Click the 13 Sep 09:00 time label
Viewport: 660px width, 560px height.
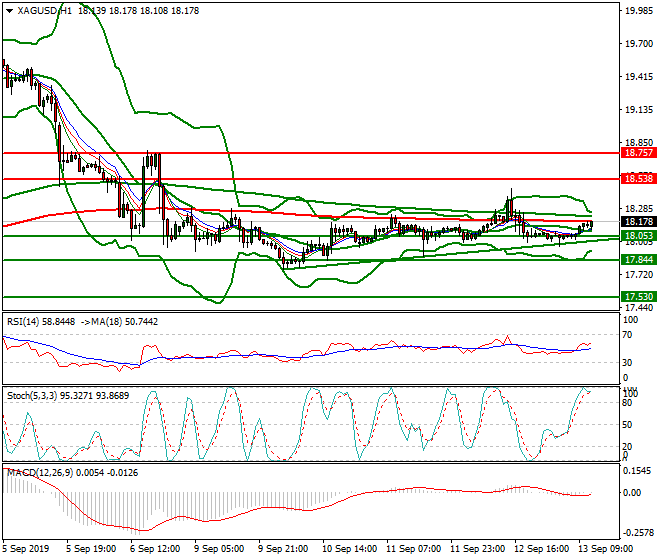pos(605,549)
